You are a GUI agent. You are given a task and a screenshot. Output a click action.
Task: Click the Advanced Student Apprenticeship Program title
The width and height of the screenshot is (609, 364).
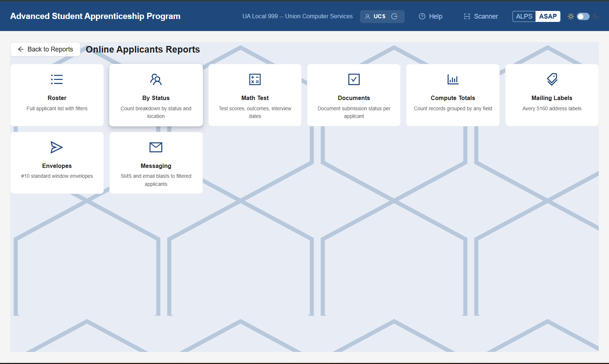click(95, 16)
